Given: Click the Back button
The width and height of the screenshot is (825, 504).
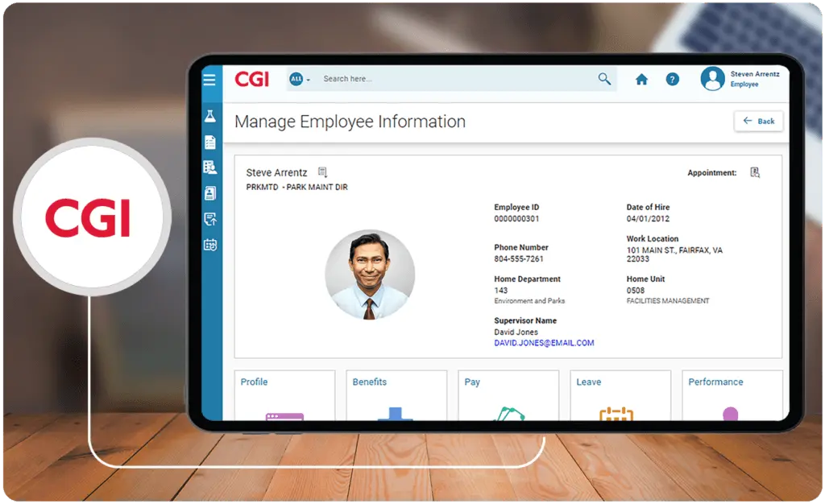Looking at the screenshot, I should click(x=758, y=122).
